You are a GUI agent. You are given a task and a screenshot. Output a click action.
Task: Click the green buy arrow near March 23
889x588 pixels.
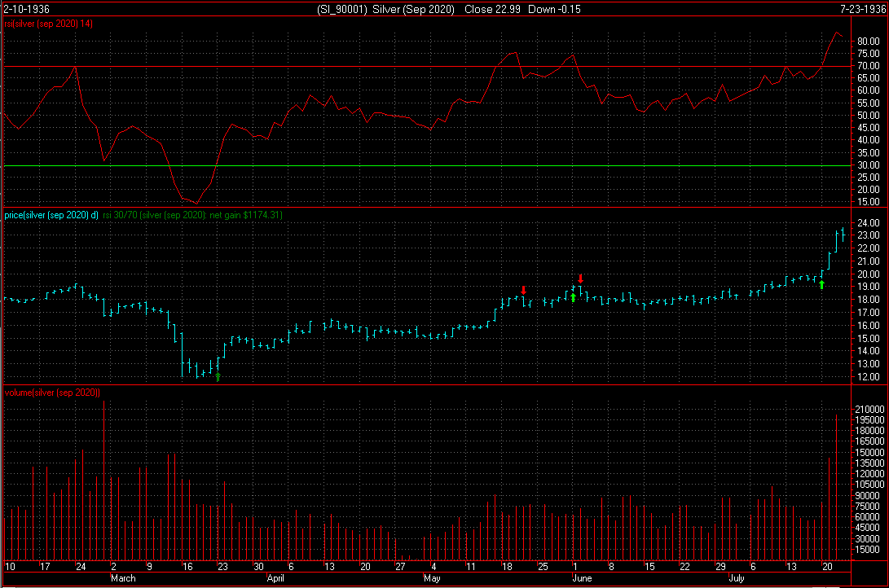[x=218, y=377]
